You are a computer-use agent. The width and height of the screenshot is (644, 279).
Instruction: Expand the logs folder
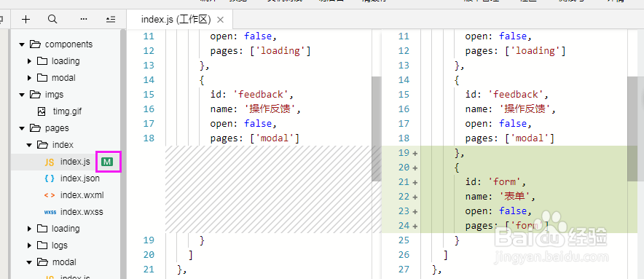click(x=30, y=245)
